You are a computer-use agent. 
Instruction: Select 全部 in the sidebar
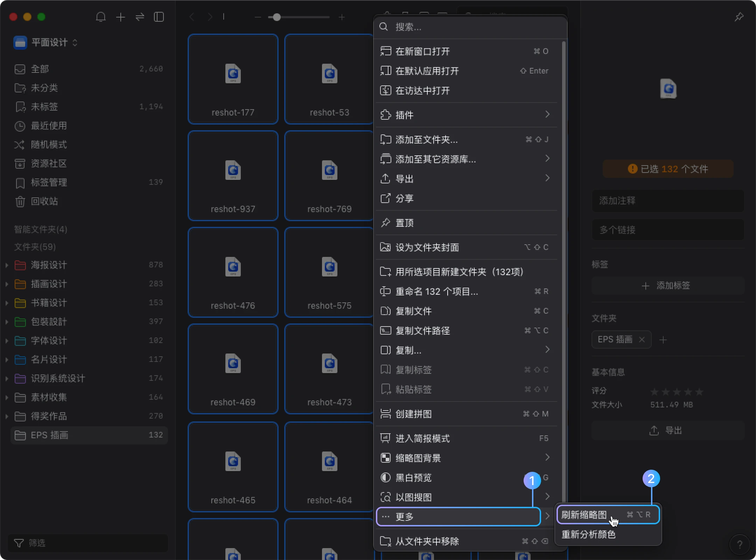[x=89, y=69]
